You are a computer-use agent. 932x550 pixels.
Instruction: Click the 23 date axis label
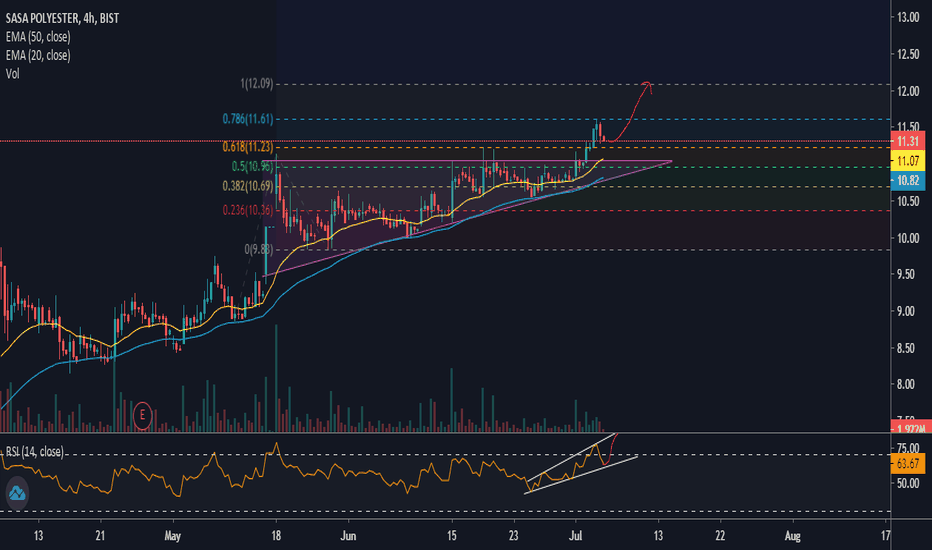coord(514,536)
